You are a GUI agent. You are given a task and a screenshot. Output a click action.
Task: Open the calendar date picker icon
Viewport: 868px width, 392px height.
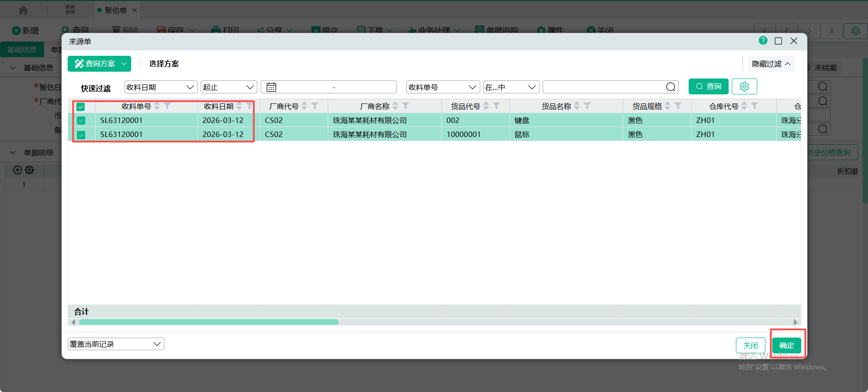pyautogui.click(x=271, y=87)
